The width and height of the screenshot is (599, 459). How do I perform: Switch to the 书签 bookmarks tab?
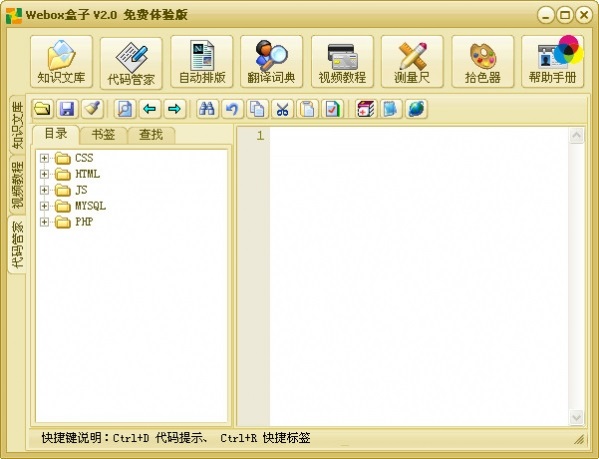point(104,135)
